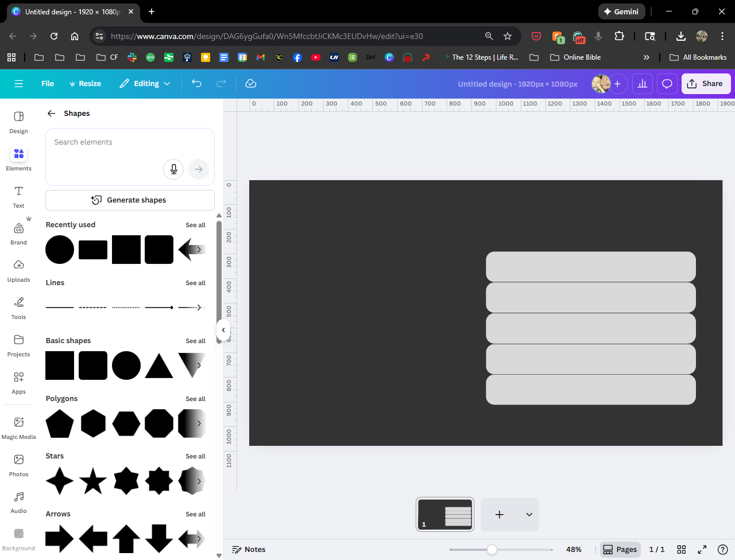Click See all next to Basic shapes

point(195,341)
